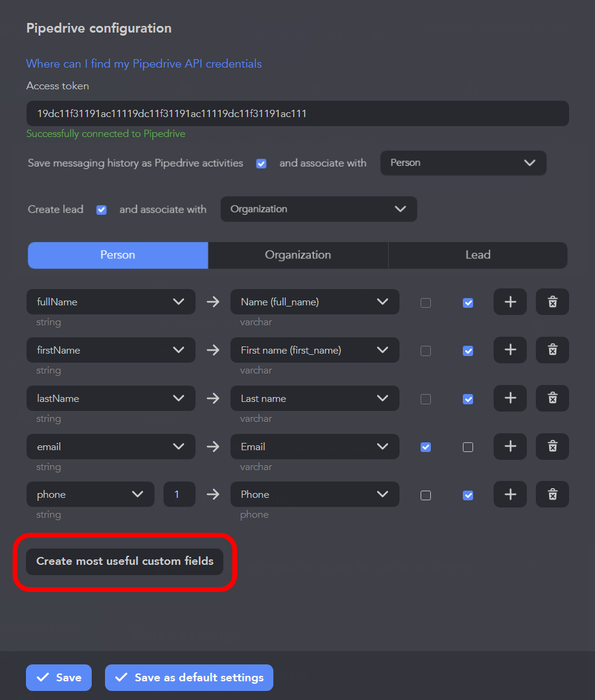Click 'Create most useful custom fields' button
This screenshot has width=595, height=700.
pyautogui.click(x=124, y=561)
